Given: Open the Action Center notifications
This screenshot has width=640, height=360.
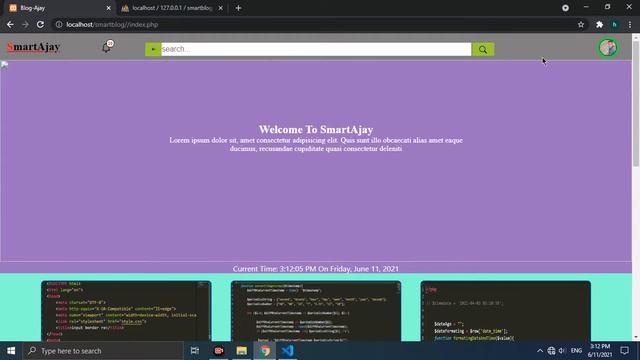Looking at the screenshot, I should click(x=624, y=351).
